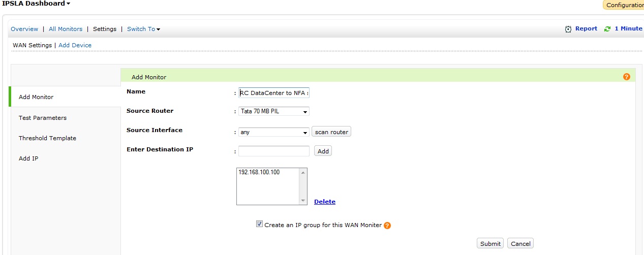
Task: Click the help icon beside IP group option
Action: 387,226
